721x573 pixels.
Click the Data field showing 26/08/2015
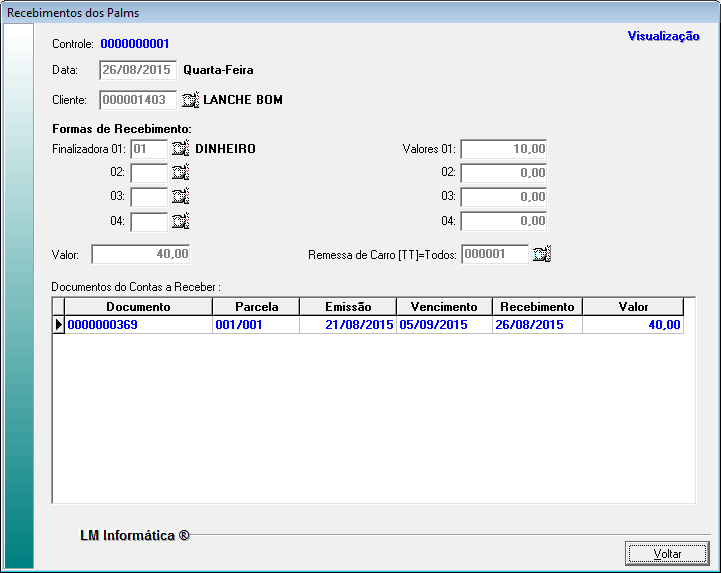pos(138,71)
